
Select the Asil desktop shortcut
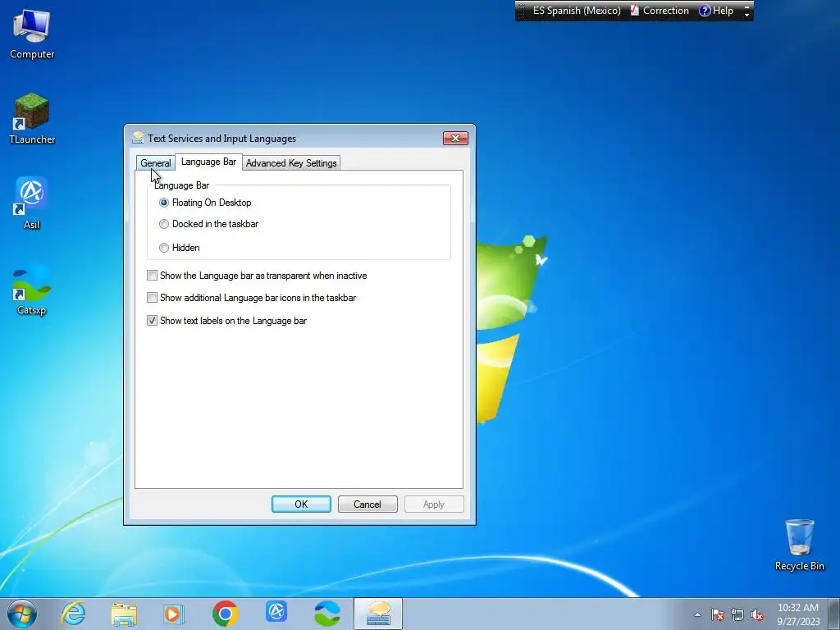32,203
